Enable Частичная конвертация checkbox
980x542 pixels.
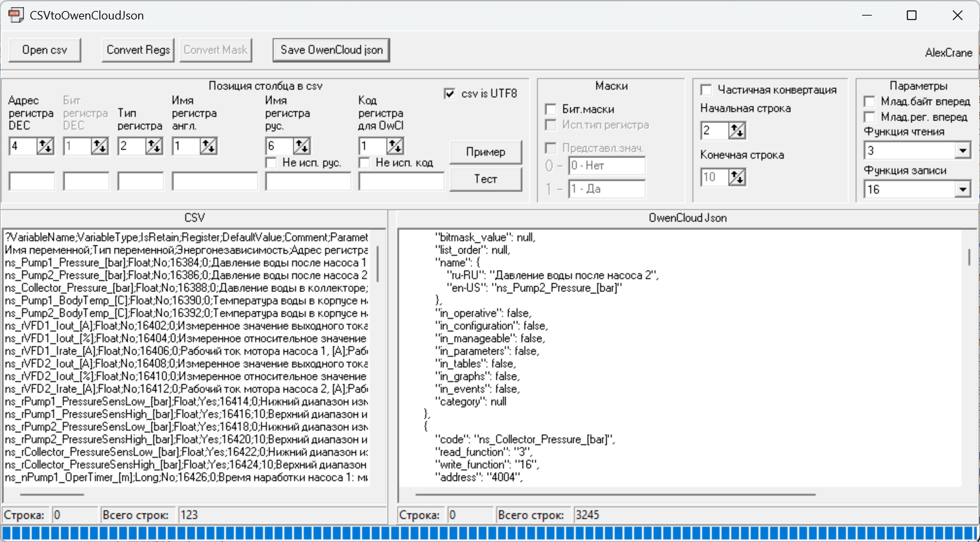click(x=707, y=90)
